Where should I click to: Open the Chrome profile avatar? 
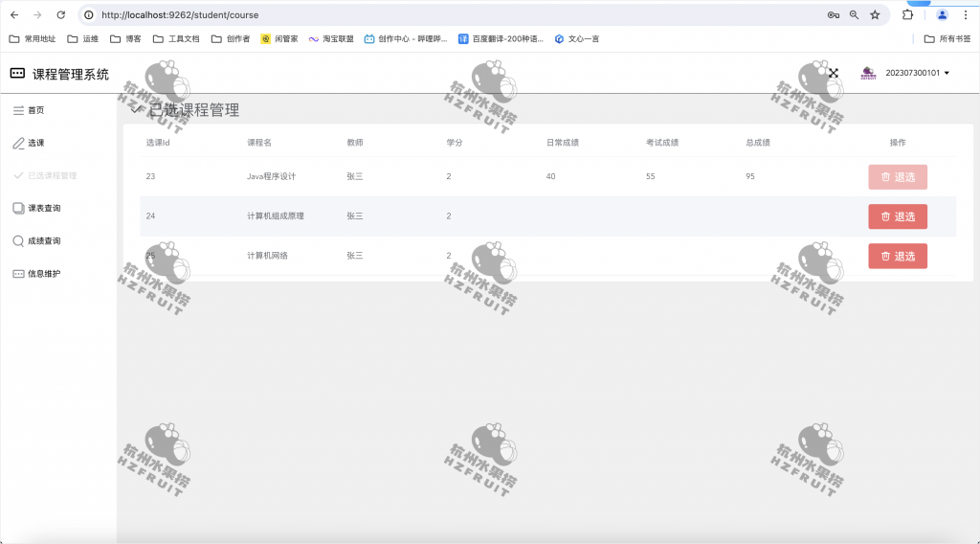coord(942,15)
